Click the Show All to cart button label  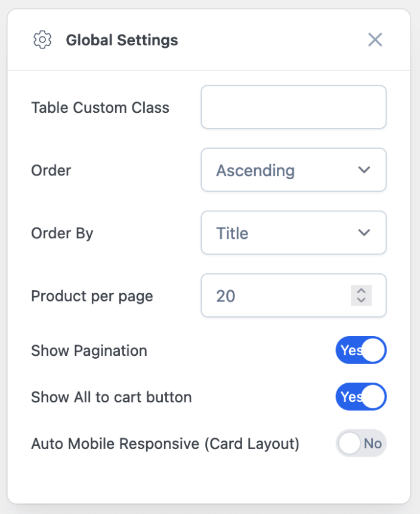(x=112, y=397)
